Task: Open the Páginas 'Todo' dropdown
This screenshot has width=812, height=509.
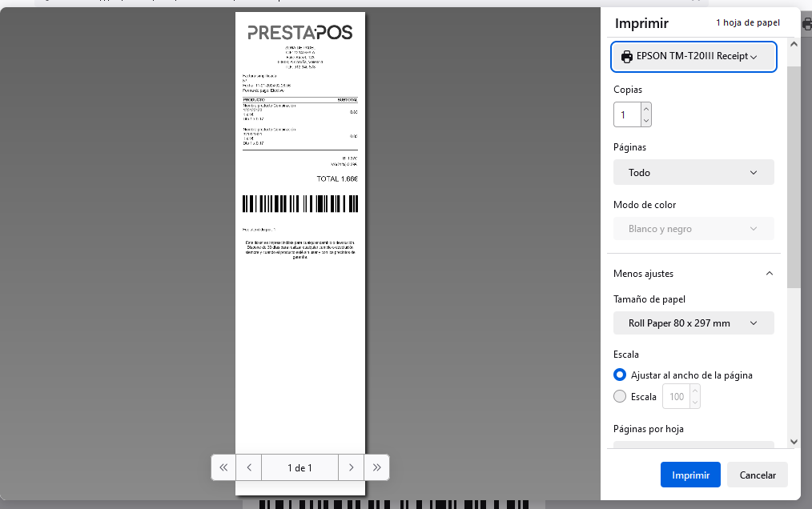Action: [x=693, y=172]
